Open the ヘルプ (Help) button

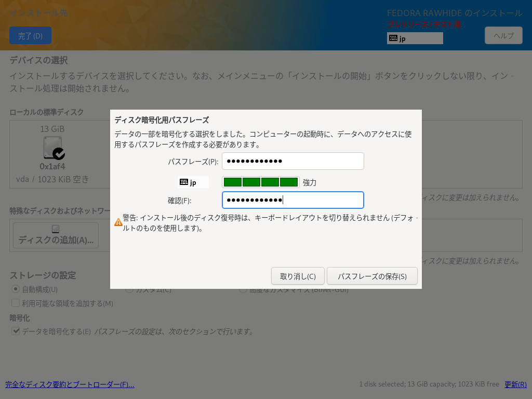click(x=503, y=35)
